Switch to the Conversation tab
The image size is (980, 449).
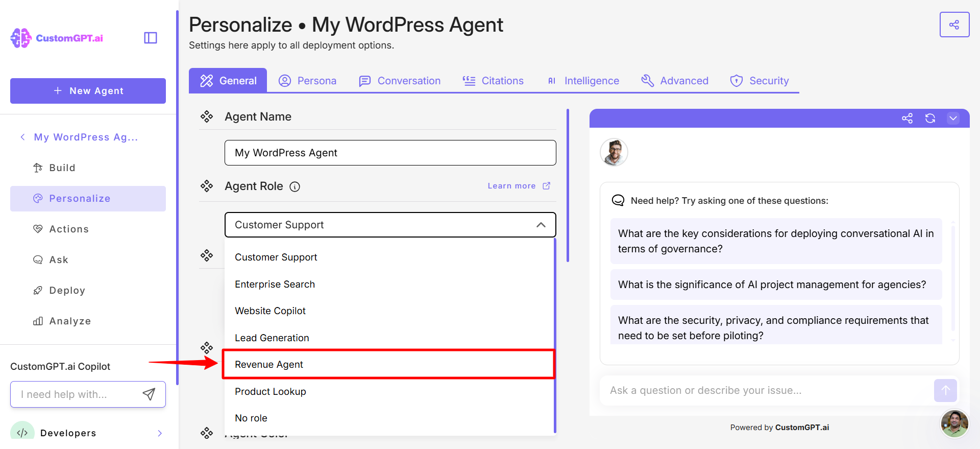click(400, 81)
